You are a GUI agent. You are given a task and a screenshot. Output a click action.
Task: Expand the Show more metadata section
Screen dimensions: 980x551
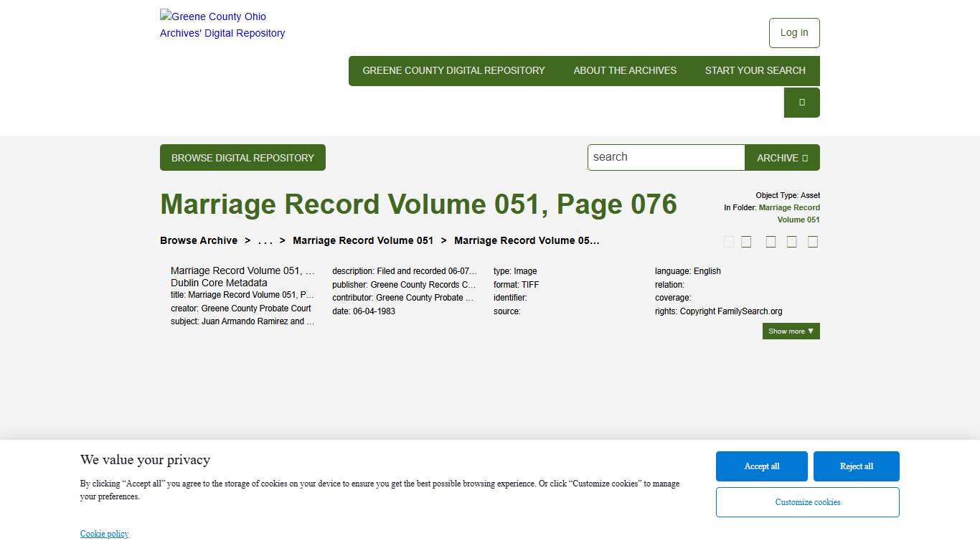point(791,331)
